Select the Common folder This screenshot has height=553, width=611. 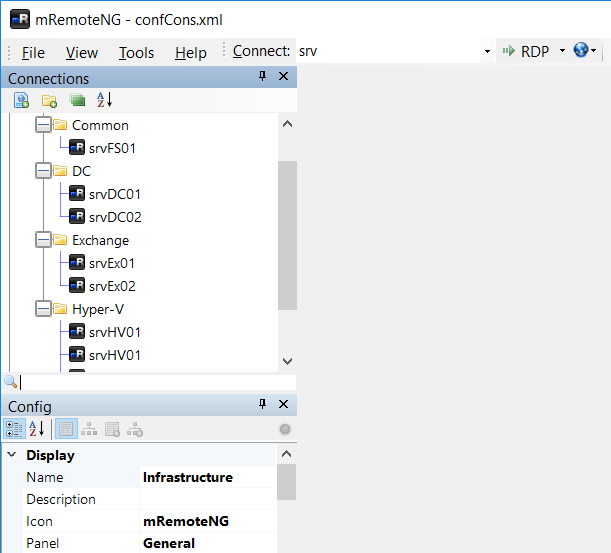click(100, 125)
